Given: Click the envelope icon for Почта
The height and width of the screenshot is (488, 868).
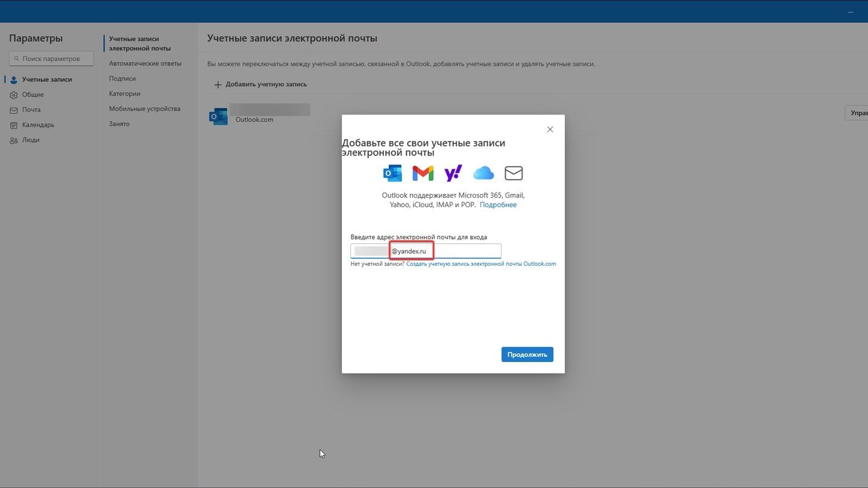Looking at the screenshot, I should pos(14,110).
